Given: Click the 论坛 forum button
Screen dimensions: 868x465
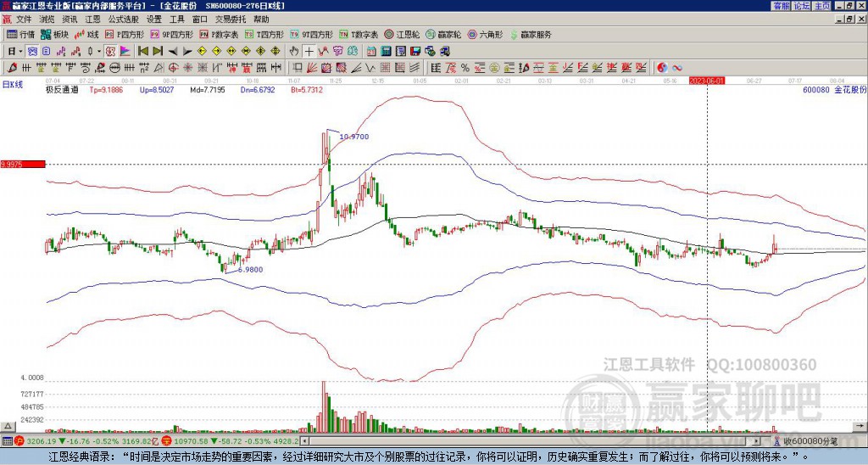Looking at the screenshot, I should click(802, 6).
